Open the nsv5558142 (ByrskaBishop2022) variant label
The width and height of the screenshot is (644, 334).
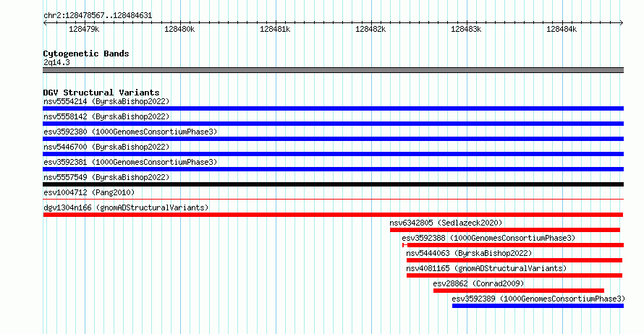pos(106,116)
